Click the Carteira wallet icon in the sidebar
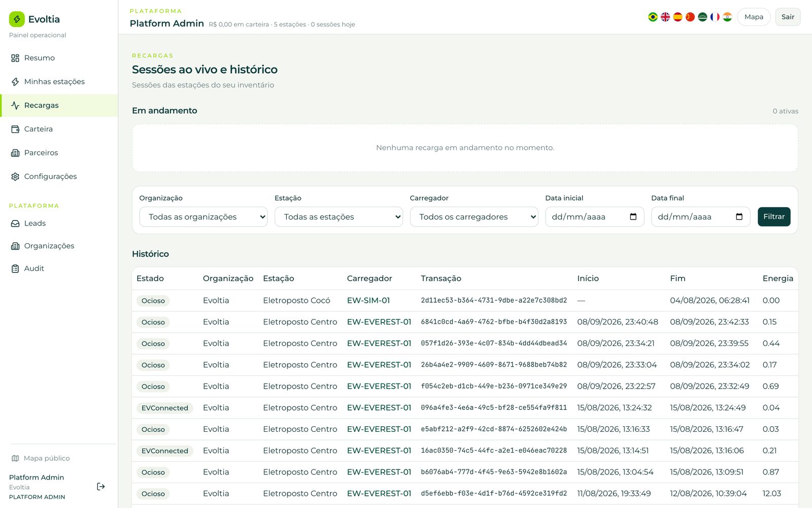 tap(15, 129)
